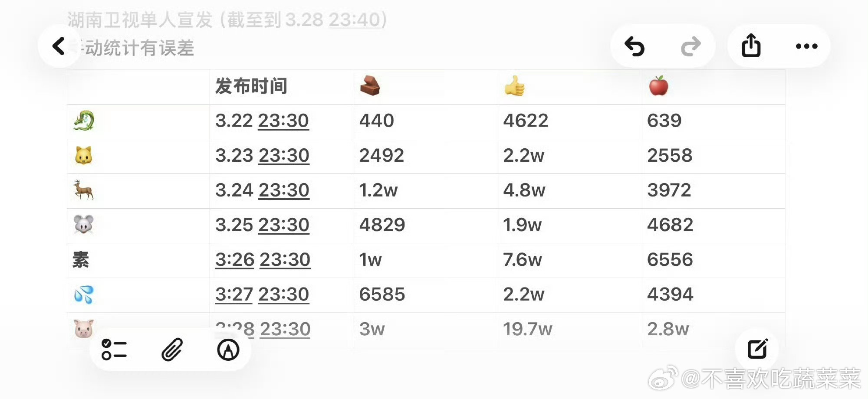Image resolution: width=868 pixels, height=399 pixels.
Task: Select the 发布时间 column header
Action: coord(251,85)
